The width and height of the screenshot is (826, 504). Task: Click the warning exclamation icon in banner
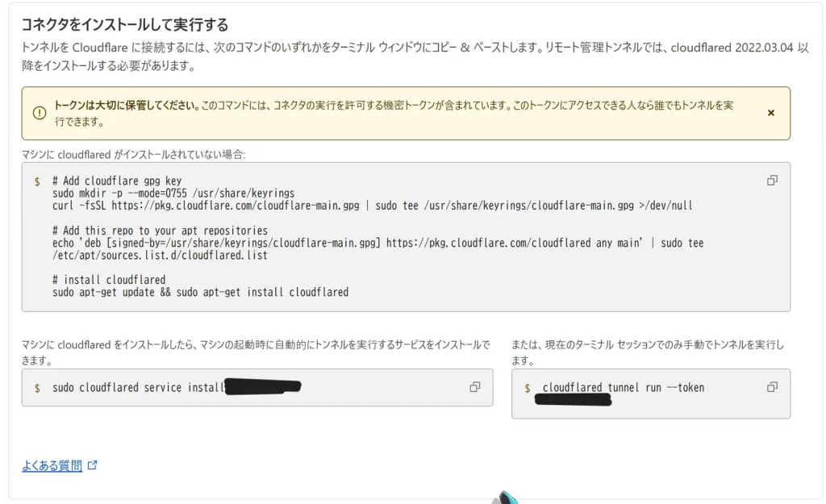pyautogui.click(x=40, y=113)
